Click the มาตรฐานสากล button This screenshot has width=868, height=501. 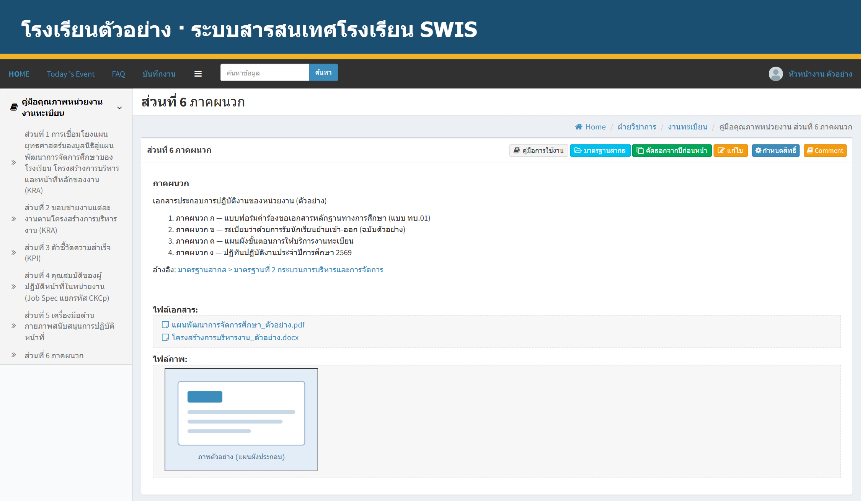(600, 151)
